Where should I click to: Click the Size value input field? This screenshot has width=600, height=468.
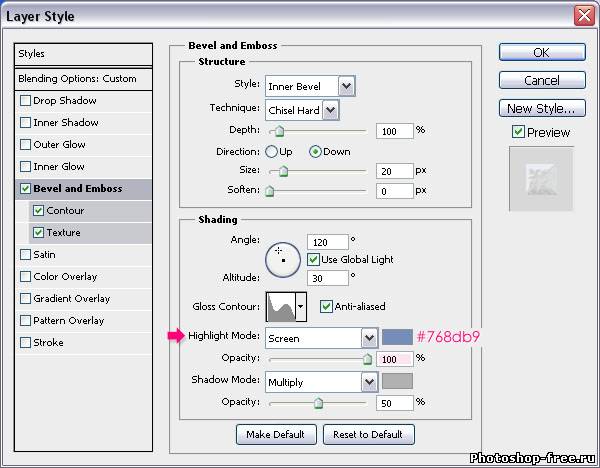[394, 171]
